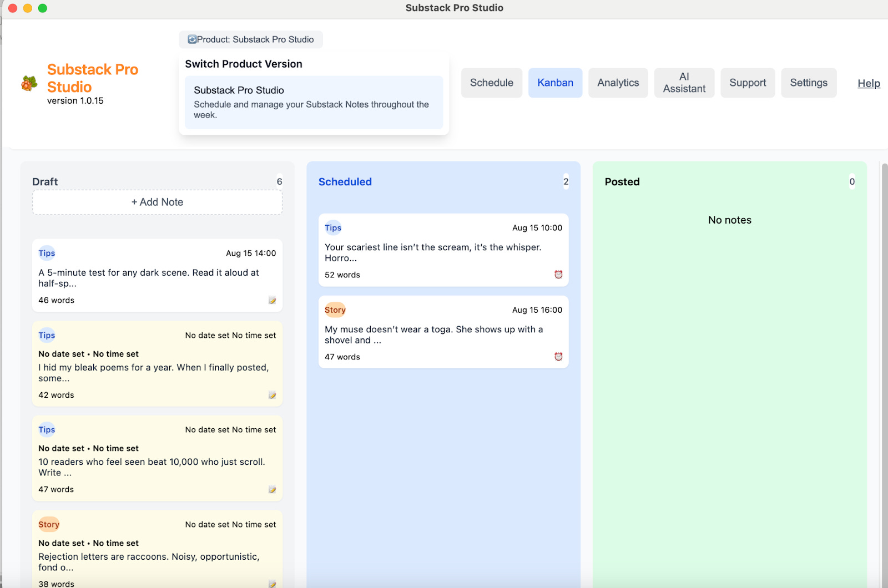888x588 pixels.
Task: Select Substack Pro Studio product version option
Action: (x=314, y=103)
